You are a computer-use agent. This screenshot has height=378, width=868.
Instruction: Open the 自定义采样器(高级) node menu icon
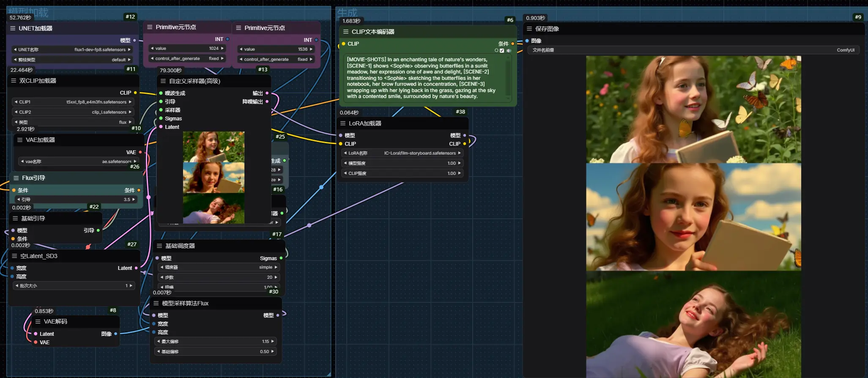click(x=163, y=81)
